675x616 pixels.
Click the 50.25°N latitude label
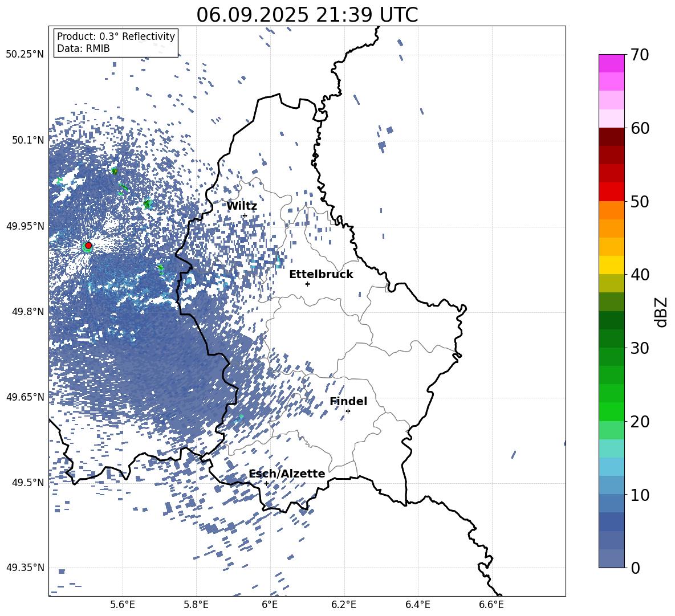25,55
